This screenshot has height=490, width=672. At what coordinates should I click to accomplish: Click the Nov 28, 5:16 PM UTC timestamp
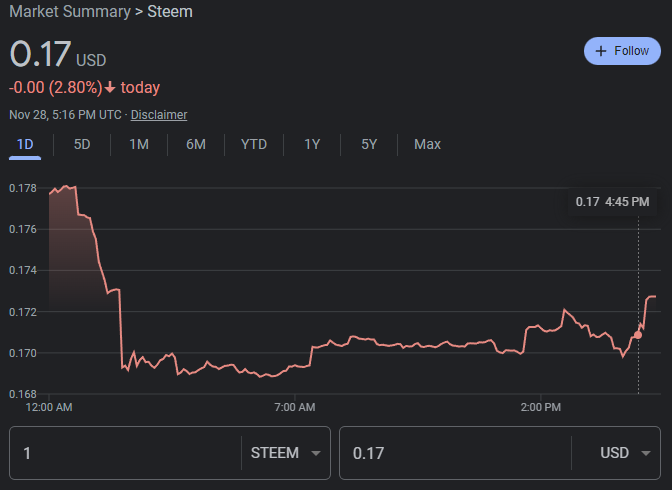coord(65,115)
